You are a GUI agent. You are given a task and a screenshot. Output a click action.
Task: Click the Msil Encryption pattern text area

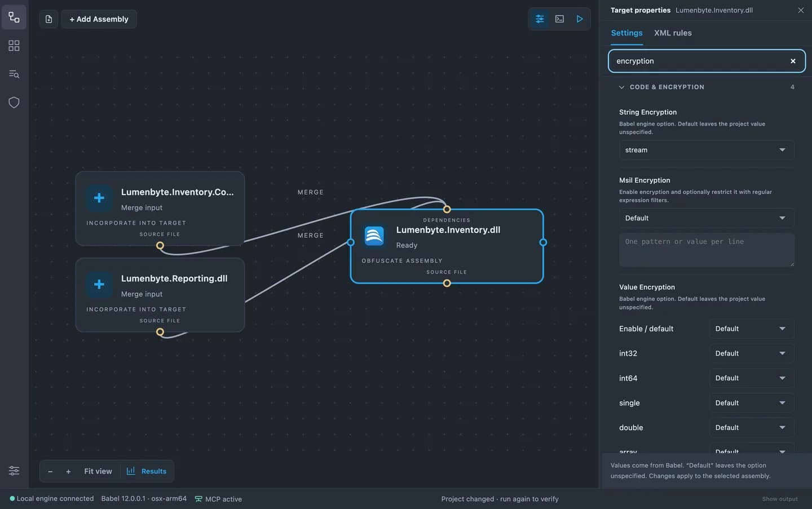click(707, 250)
